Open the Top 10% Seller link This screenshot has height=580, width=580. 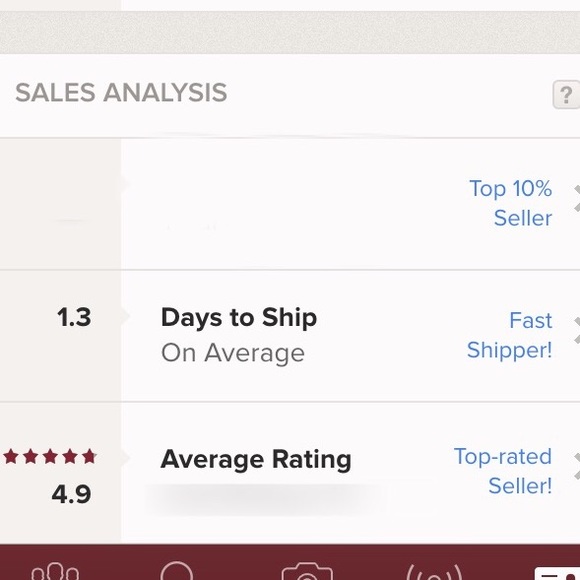[511, 203]
